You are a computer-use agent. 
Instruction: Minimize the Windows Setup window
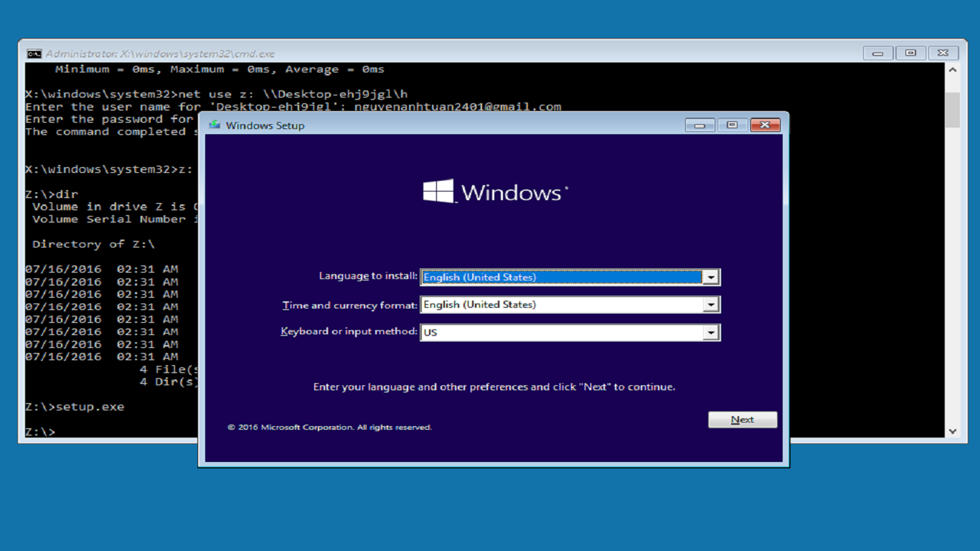tap(699, 125)
